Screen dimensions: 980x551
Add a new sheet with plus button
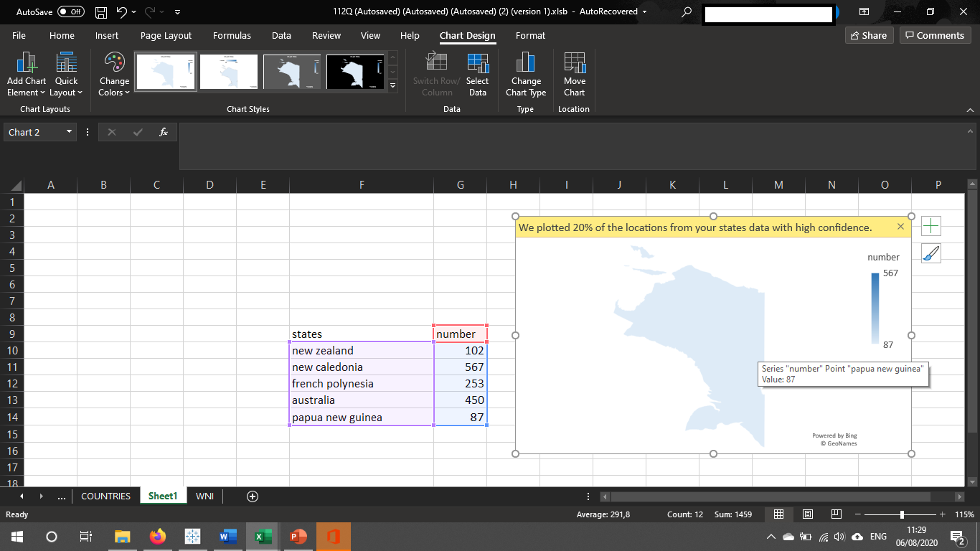pyautogui.click(x=252, y=496)
